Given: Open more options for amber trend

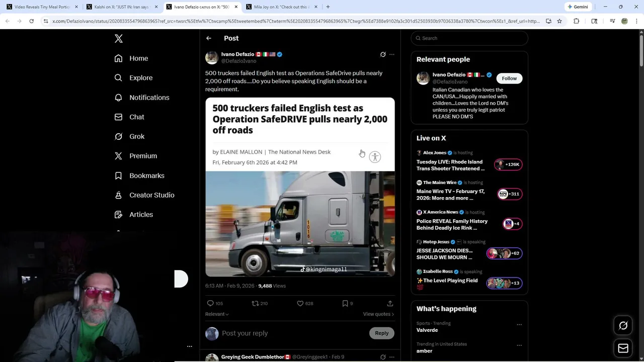Looking at the screenshot, I should tap(519, 345).
